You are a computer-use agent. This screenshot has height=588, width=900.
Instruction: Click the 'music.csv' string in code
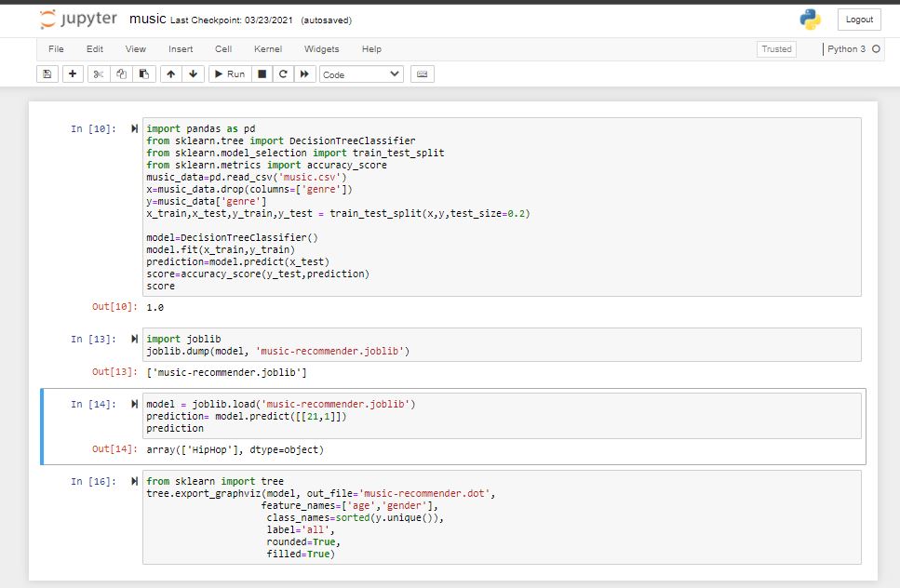click(309, 178)
